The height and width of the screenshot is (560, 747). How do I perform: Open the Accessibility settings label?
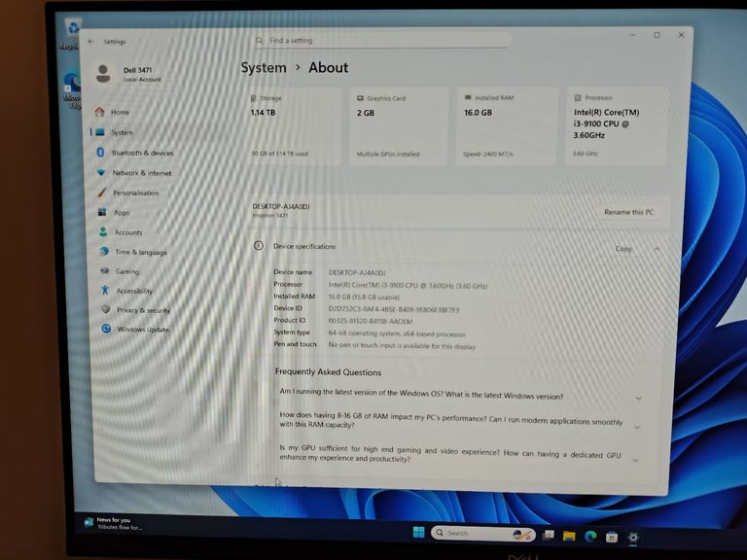tap(134, 291)
